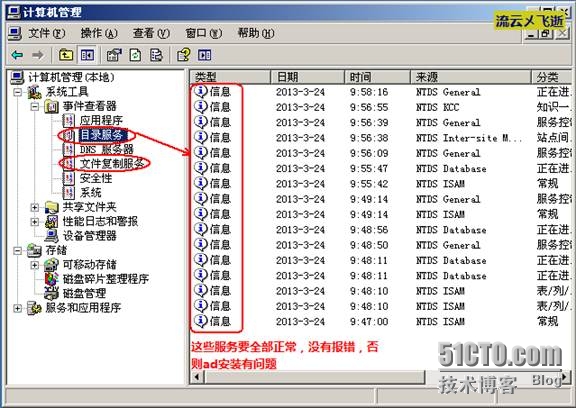This screenshot has width=576, height=408.
Task: Select 计算机管理(本地) root node
Action: pos(71,77)
